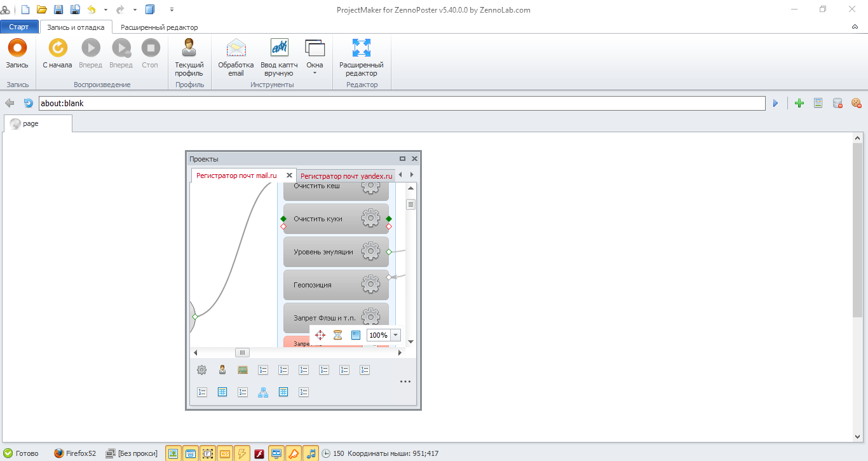Expand the undo history dropdown arrow
The height and width of the screenshot is (461, 868).
point(105,10)
